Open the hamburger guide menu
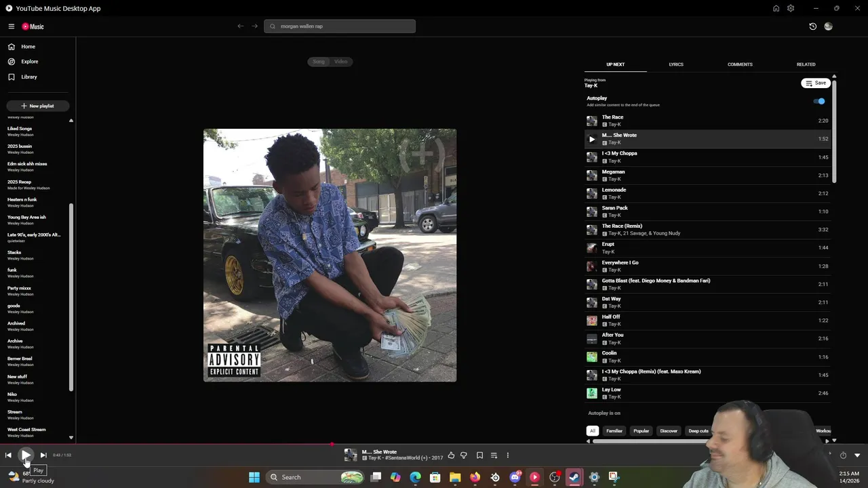868x488 pixels. [x=12, y=26]
